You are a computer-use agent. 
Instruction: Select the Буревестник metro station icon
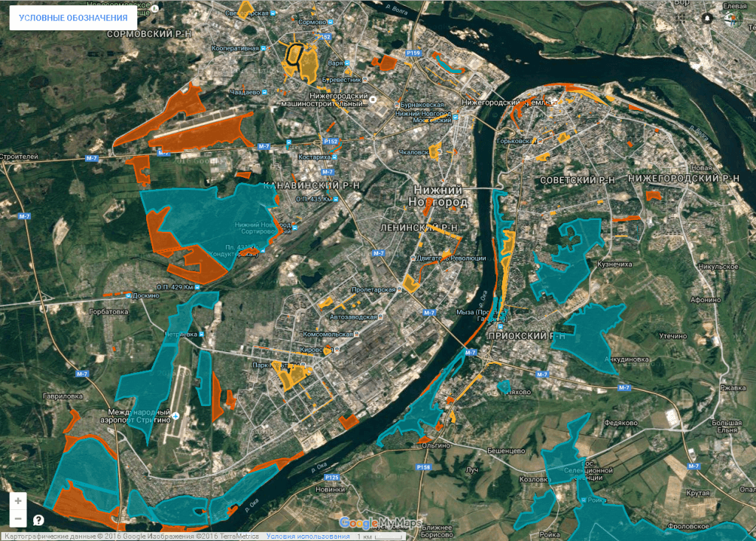[365, 79]
